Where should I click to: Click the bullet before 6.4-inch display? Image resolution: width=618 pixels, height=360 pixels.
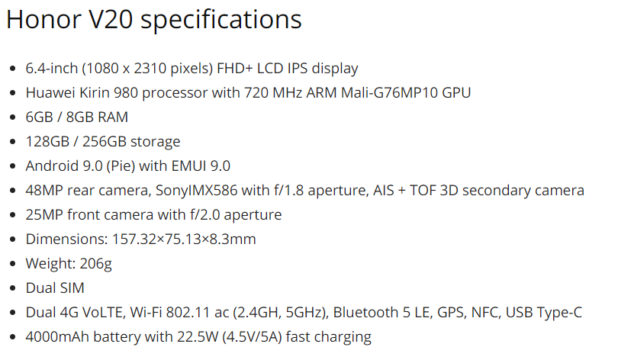click(x=13, y=69)
